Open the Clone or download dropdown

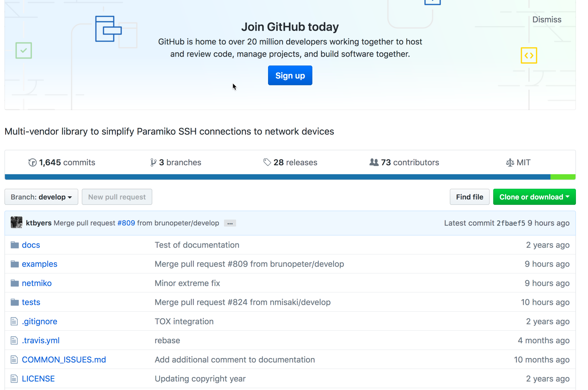[534, 197]
